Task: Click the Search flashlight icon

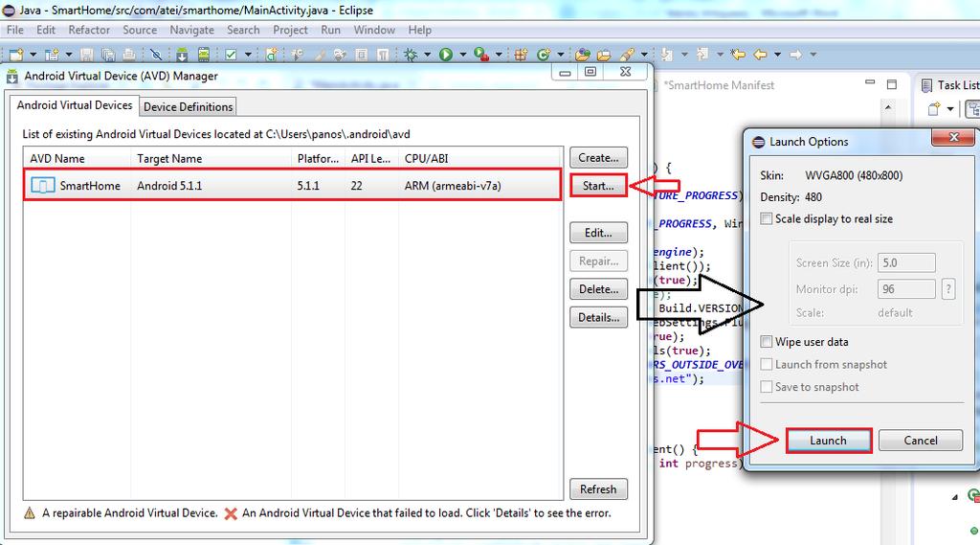Action: (627, 55)
